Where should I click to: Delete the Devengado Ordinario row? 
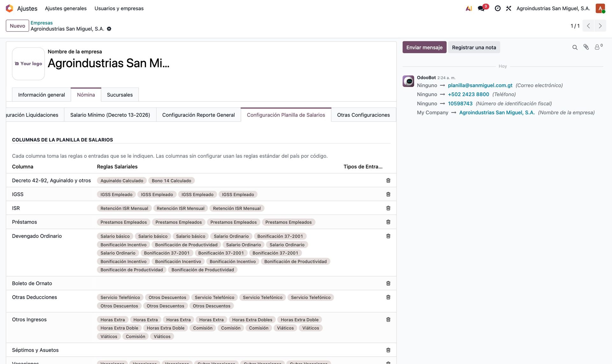click(388, 236)
